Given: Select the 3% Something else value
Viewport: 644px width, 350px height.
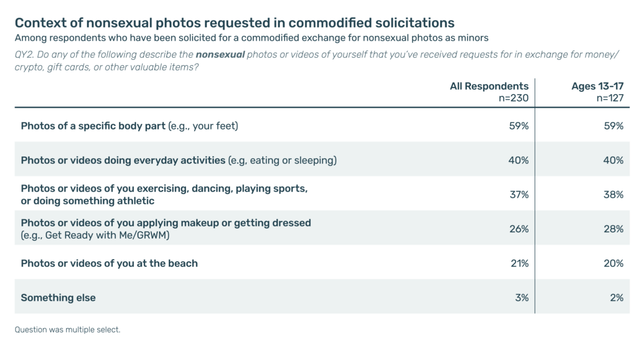Looking at the screenshot, I should 522,297.
